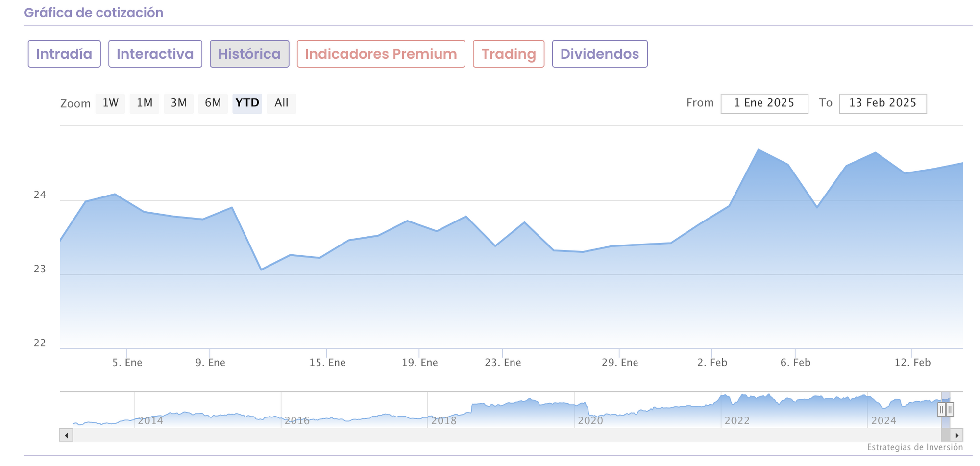
Task: Set zoom range to 1M
Action: point(145,103)
